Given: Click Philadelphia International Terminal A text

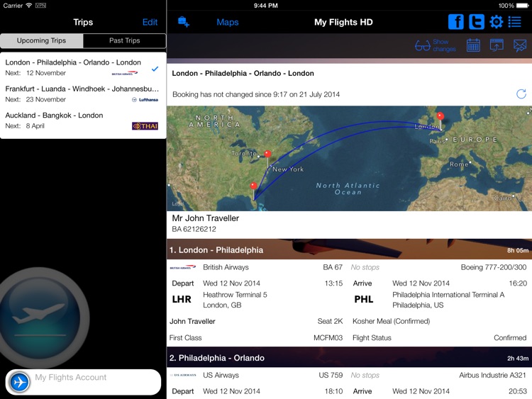Looking at the screenshot, I should (448, 295).
